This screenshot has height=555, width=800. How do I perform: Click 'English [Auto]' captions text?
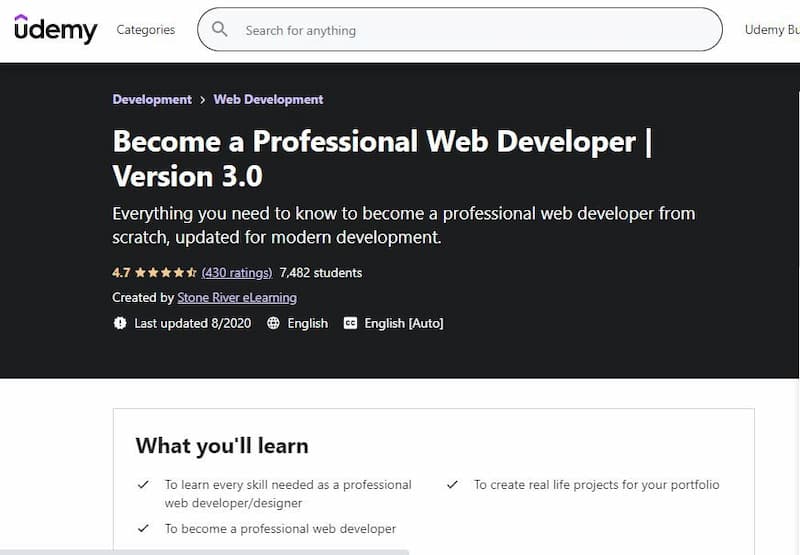404,323
